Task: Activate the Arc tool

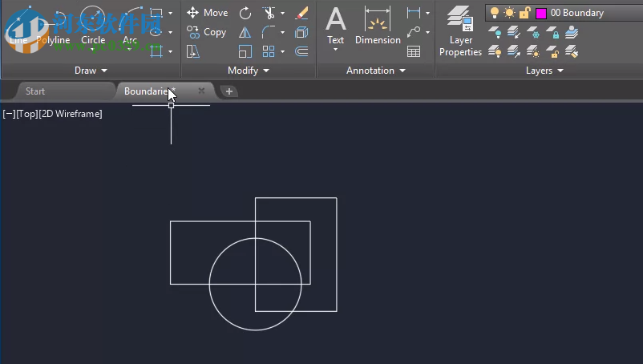Action: (x=130, y=26)
